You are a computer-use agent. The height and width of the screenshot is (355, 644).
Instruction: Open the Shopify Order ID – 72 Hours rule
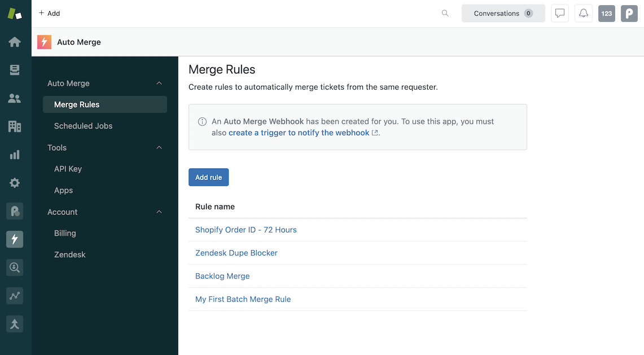pyautogui.click(x=246, y=230)
